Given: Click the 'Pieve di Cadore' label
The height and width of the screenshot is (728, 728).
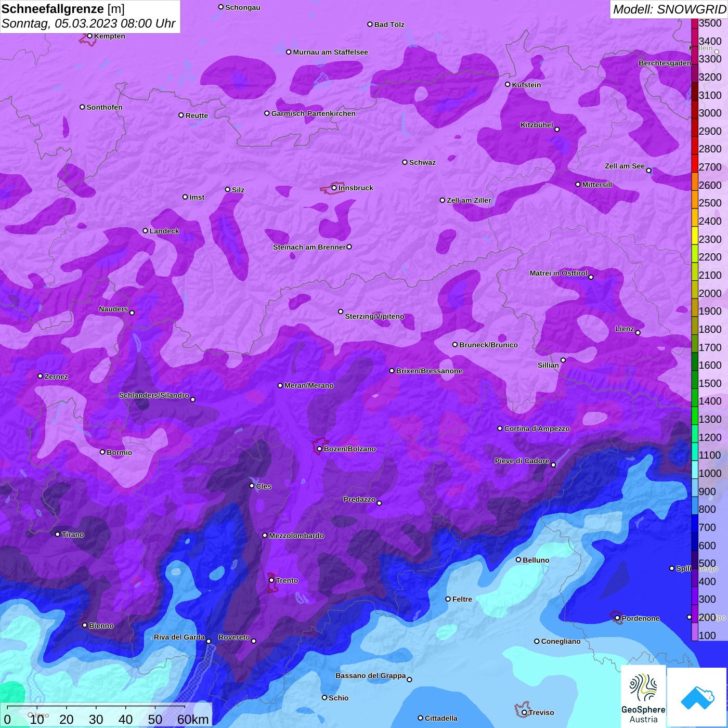Looking at the screenshot, I should click(522, 461).
